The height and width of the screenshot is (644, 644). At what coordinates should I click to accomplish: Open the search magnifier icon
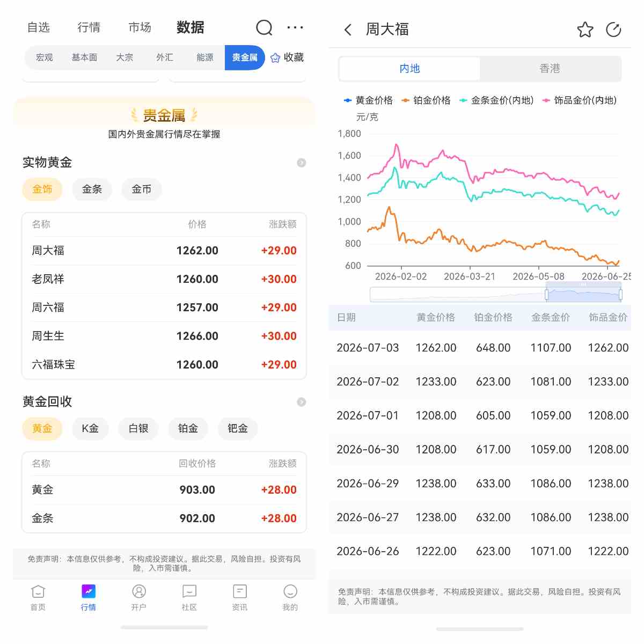pyautogui.click(x=264, y=27)
